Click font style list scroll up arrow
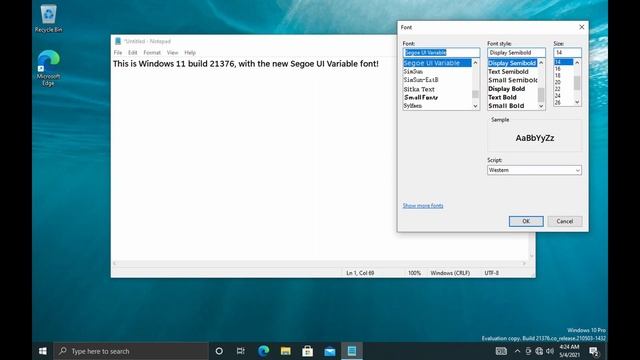 (x=541, y=63)
